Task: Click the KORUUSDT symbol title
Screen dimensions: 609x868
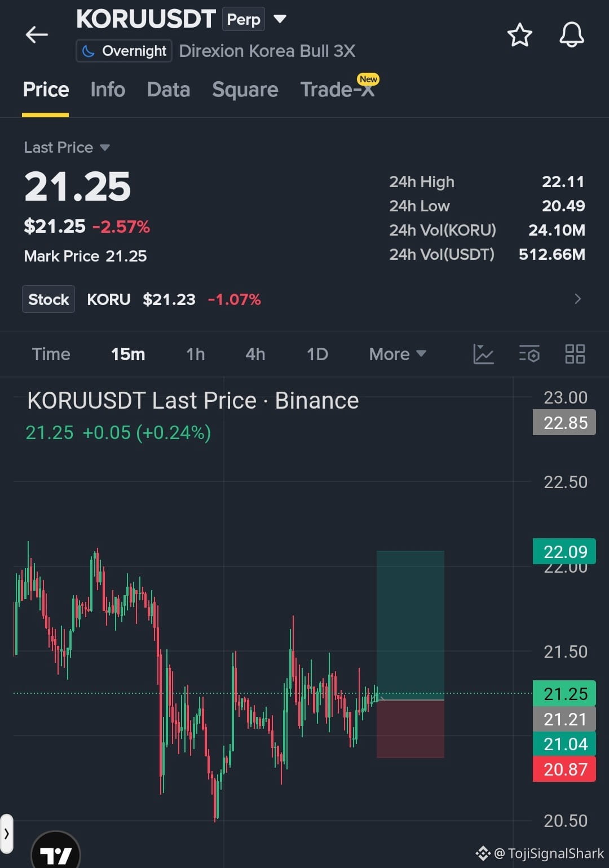Action: click(x=146, y=19)
